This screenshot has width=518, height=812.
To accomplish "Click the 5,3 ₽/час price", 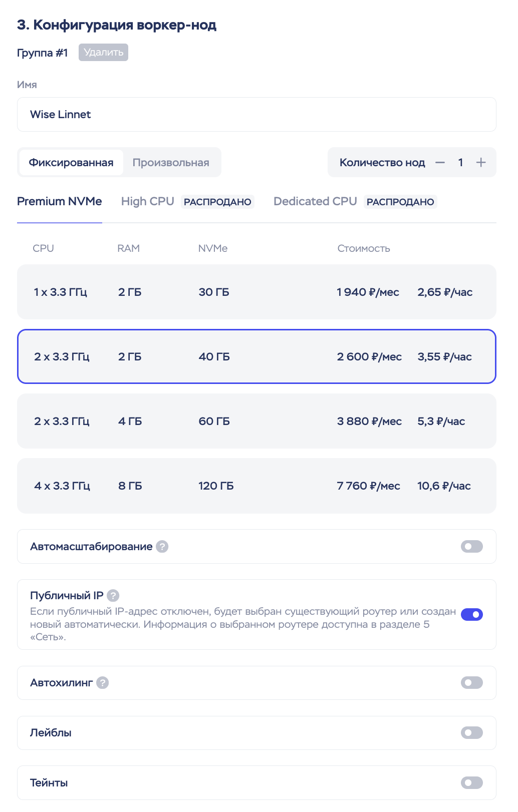I will 441,421.
